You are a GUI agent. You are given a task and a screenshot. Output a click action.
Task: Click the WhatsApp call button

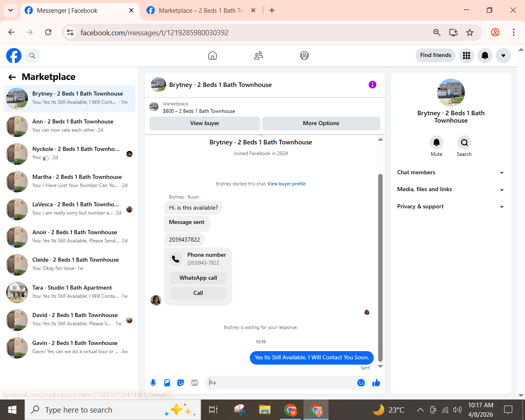198,278
